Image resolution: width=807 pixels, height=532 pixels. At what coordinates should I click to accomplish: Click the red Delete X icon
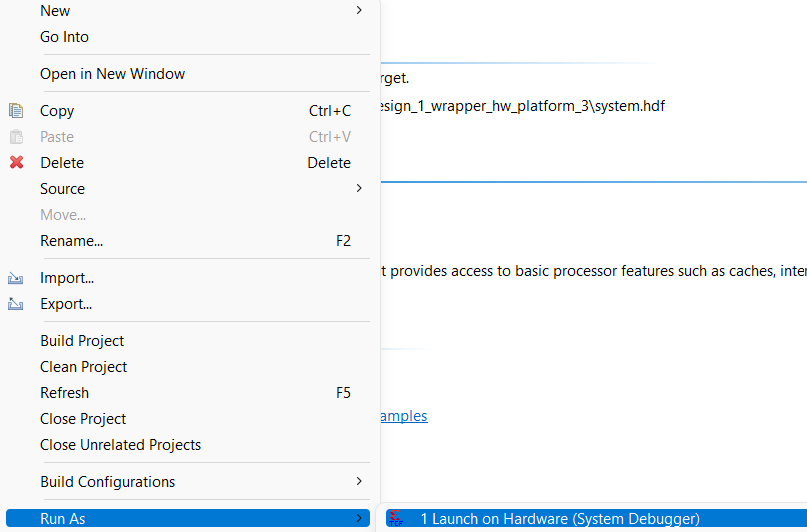tap(16, 163)
